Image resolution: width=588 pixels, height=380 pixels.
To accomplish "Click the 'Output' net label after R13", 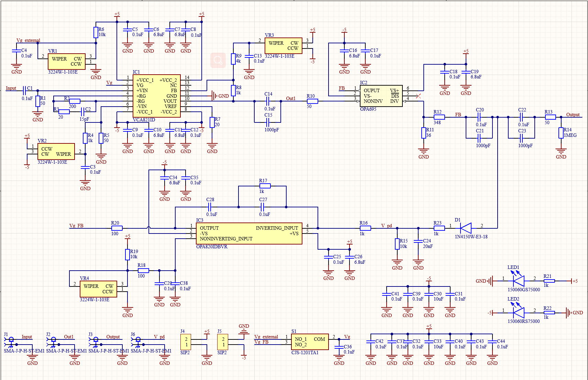I will pos(573,115).
